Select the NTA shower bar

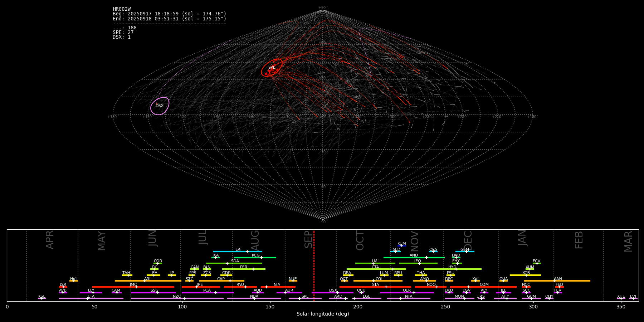(409, 298)
